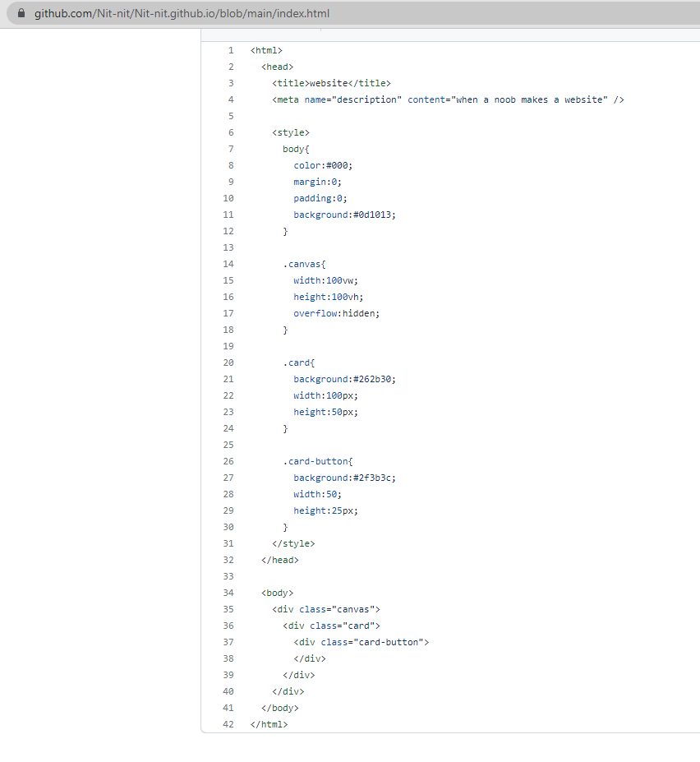Select line number 7
Image resolution: width=700 pixels, height=762 pixels.
231,149
